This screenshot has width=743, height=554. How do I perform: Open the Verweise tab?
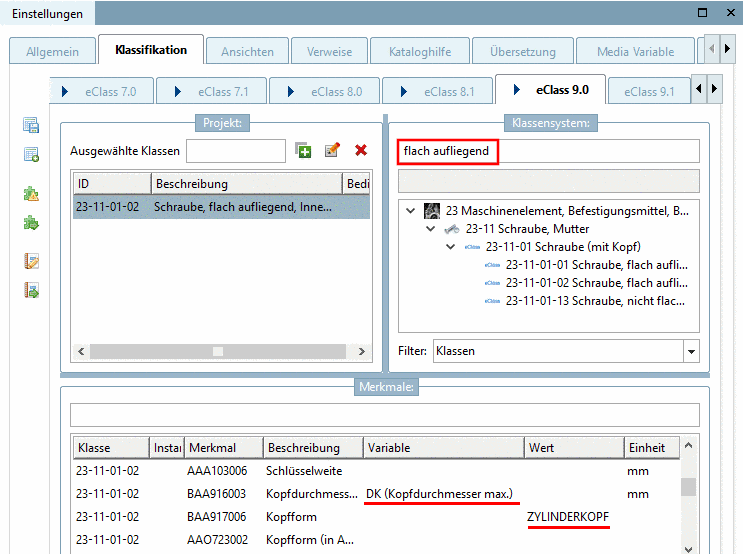coord(329,52)
